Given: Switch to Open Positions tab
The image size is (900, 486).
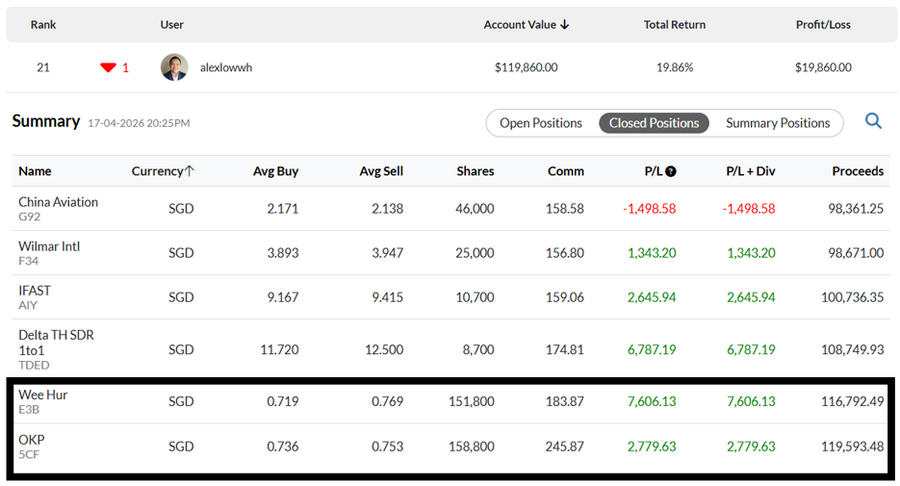Looking at the screenshot, I should 541,123.
